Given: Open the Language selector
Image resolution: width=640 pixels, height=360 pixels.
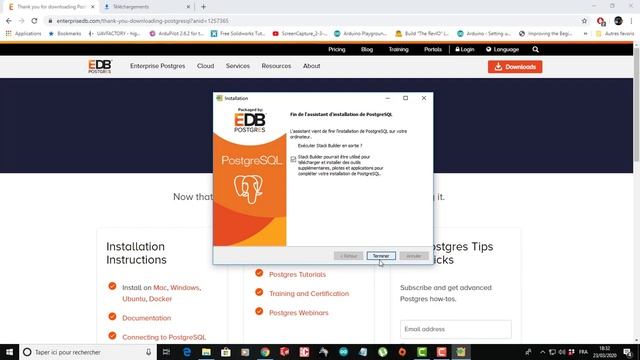Looking at the screenshot, I should (x=502, y=49).
